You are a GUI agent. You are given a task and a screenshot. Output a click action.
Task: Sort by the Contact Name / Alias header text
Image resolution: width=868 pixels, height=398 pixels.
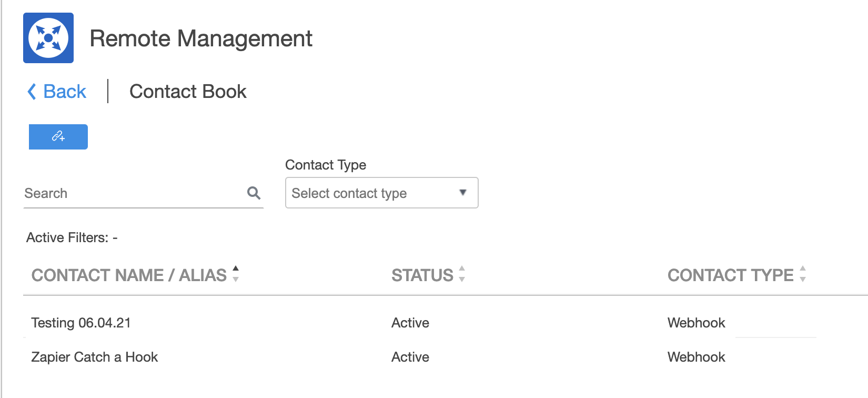point(129,275)
